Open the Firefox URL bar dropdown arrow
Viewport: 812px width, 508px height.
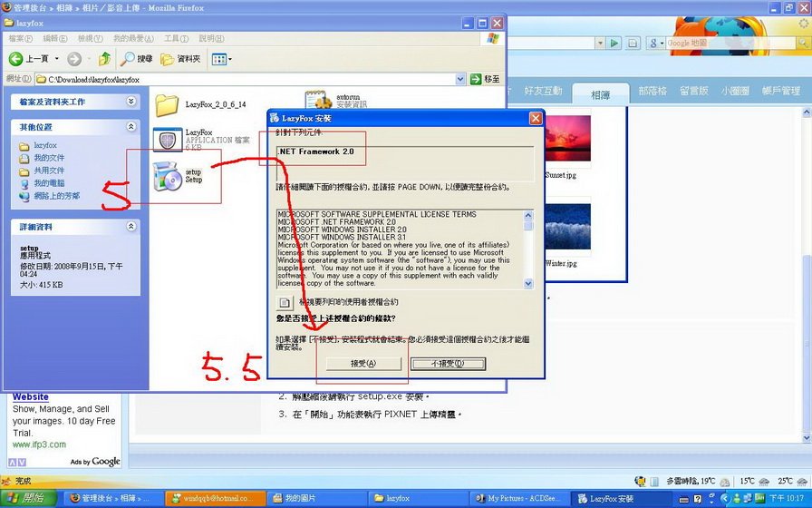click(x=600, y=44)
